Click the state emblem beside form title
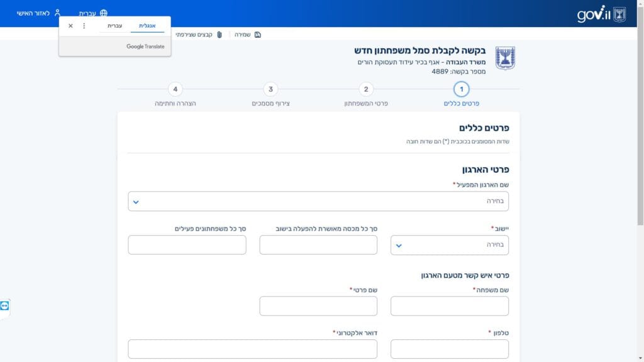 point(505,58)
